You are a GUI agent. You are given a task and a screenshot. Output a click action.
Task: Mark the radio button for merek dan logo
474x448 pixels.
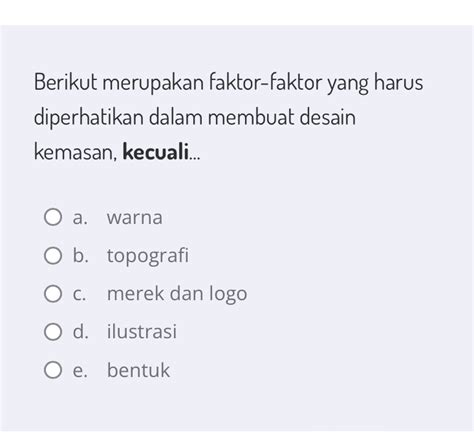click(53, 294)
